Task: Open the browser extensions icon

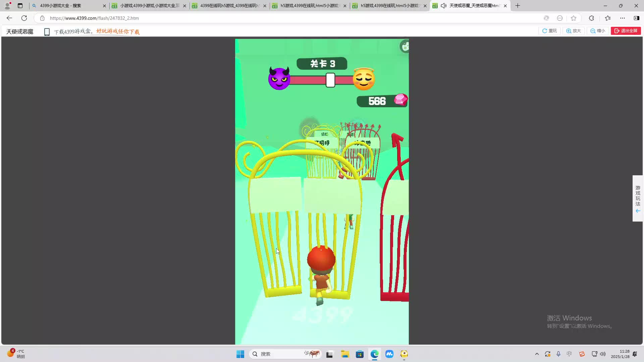Action: (x=591, y=18)
